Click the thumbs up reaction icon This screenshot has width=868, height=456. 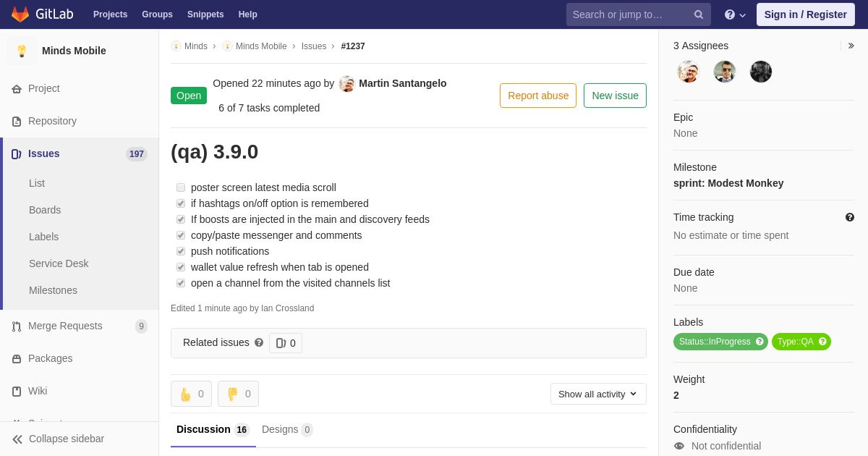click(186, 394)
